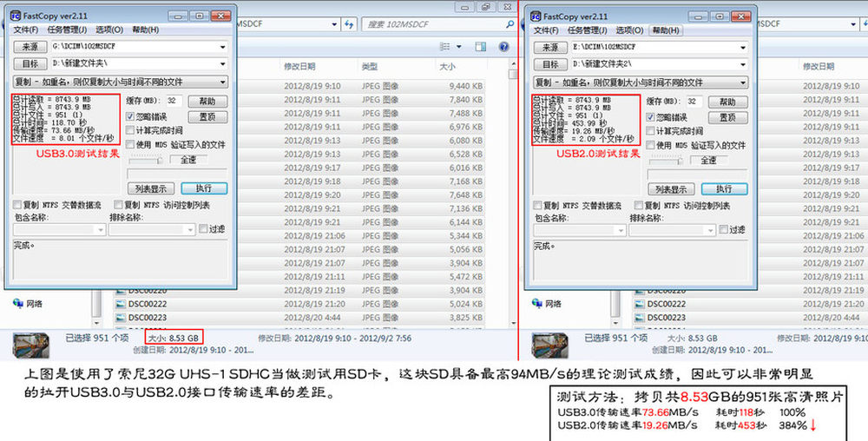This screenshot has height=441, width=868.
Task: Enable 计算完成时间 in the USB2.0 FastCopy window
Action: coord(651,131)
